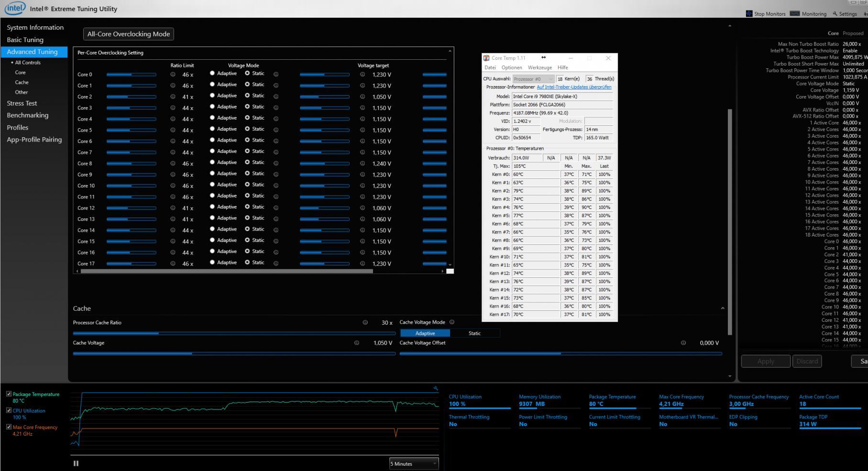Click the Core 0 ratio limit slider
The height and width of the screenshot is (471, 868).
[x=131, y=75]
